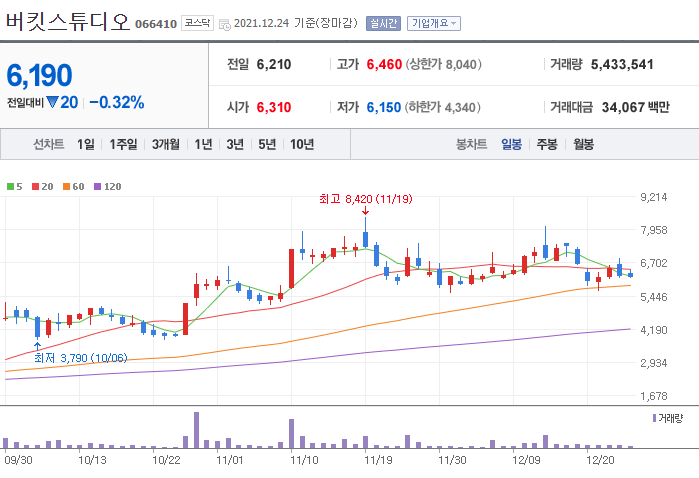The height and width of the screenshot is (478, 699).
Task: Click the green 5-day moving average swatch
Action: [10, 186]
